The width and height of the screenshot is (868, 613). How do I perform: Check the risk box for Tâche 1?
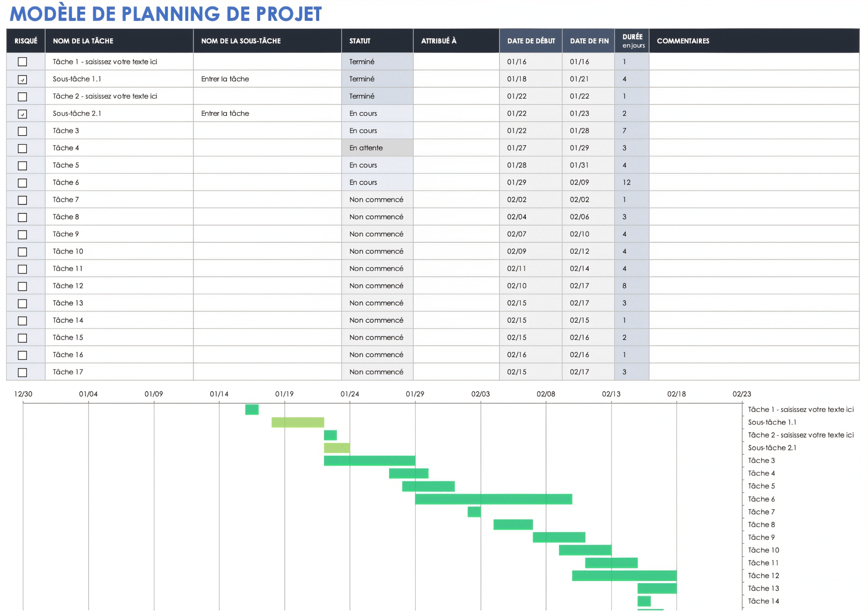pos(22,62)
